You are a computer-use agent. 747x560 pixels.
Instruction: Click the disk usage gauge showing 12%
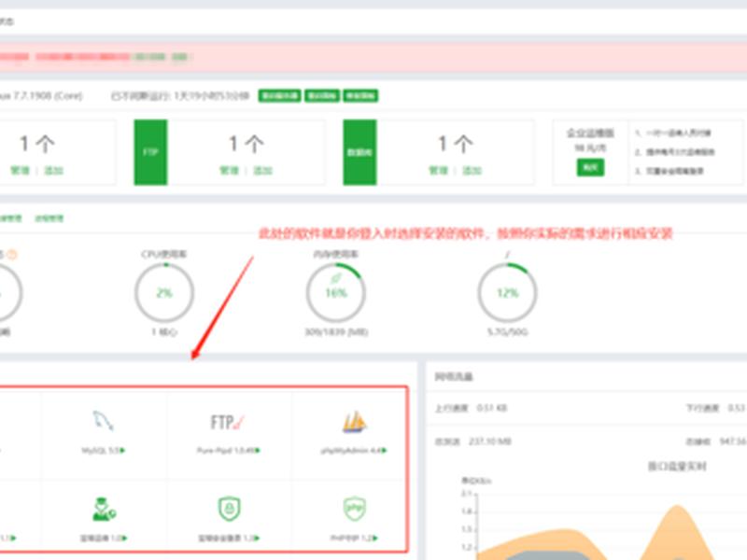507,293
